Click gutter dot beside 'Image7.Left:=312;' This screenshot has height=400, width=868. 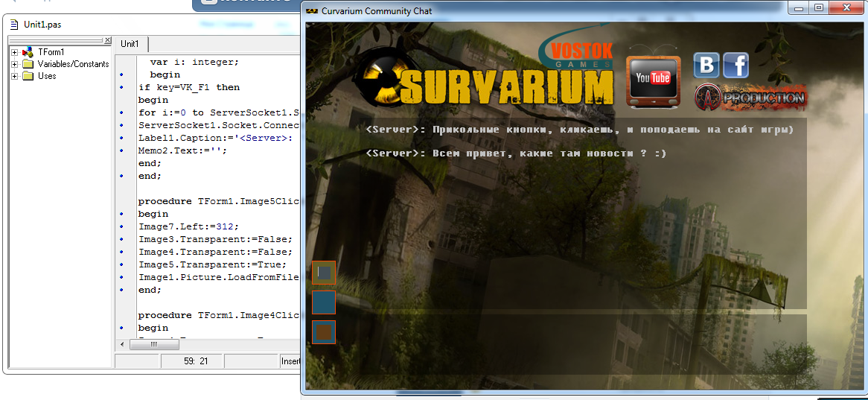pos(121,226)
